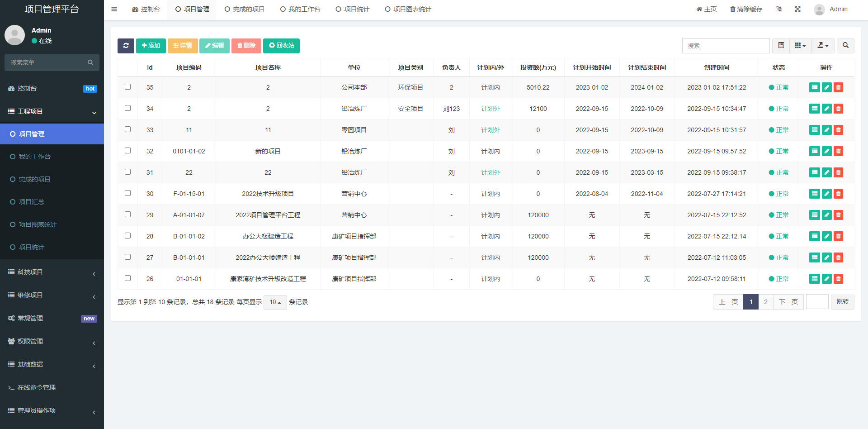Expand the 维修项目 sidebar group
868x429 pixels.
[52, 295]
